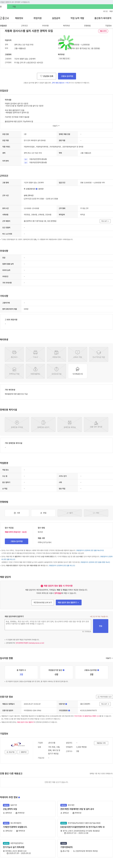
Task: Open the 전기설비안전관리자 및 전기기능사 training listing
Action: click(x=82, y=827)
